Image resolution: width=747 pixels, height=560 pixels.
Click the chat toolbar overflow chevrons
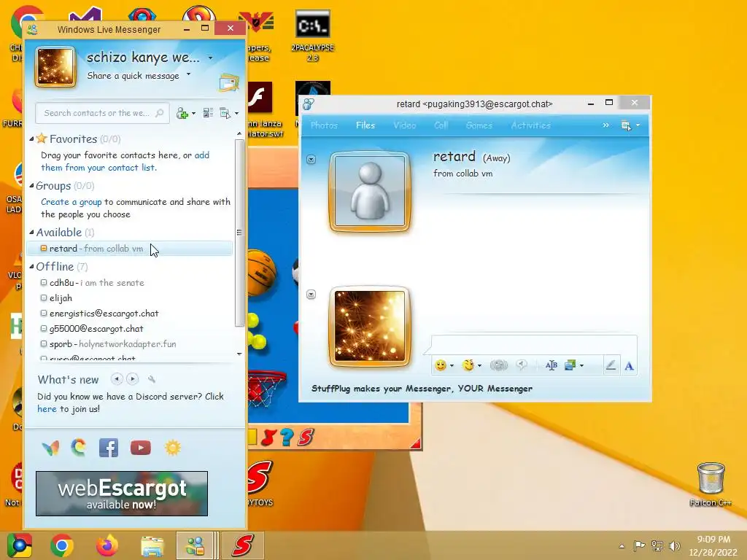(605, 125)
